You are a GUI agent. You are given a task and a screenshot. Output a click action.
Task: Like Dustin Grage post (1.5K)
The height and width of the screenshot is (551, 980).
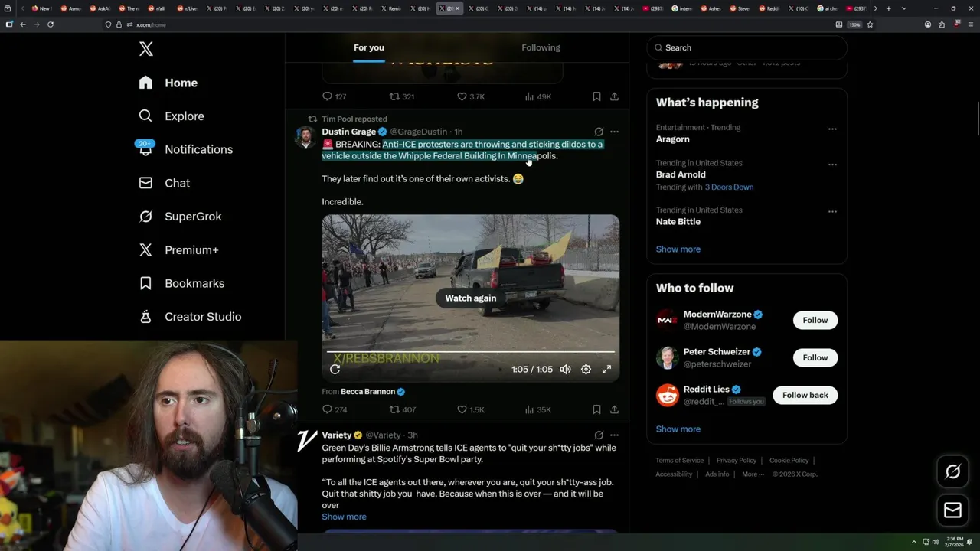(x=471, y=409)
